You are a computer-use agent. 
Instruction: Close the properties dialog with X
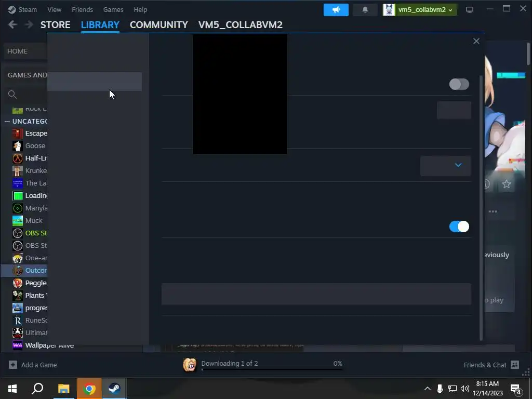pos(476,41)
